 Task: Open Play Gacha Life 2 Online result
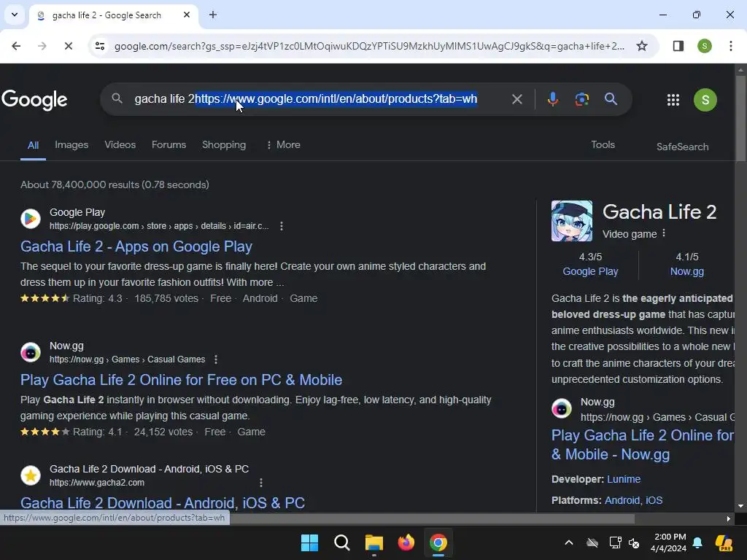181,379
